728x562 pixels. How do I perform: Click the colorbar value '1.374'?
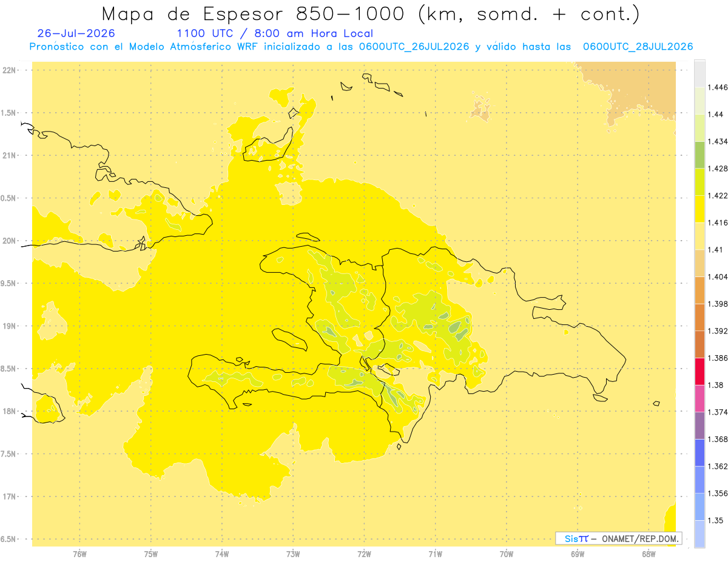[x=718, y=412]
